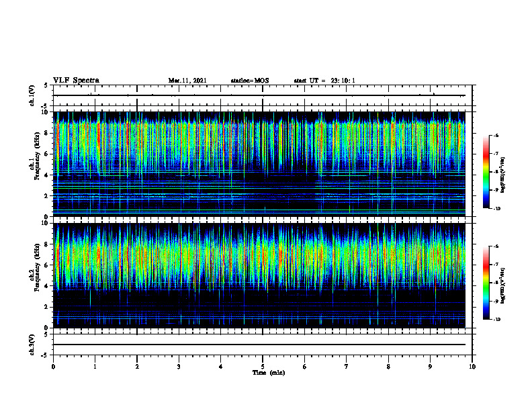
Task: Click the ch.2 spectrogram color scale bar
Action: (x=486, y=283)
